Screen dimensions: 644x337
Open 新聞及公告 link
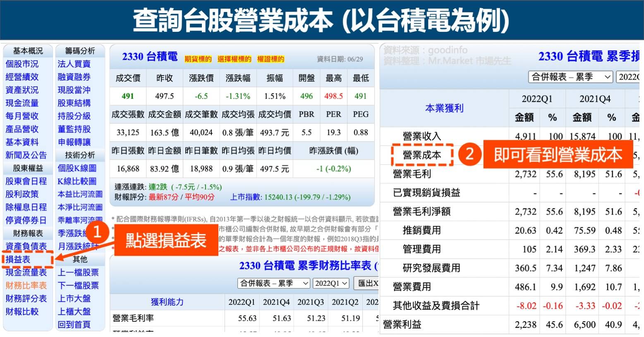(x=26, y=155)
